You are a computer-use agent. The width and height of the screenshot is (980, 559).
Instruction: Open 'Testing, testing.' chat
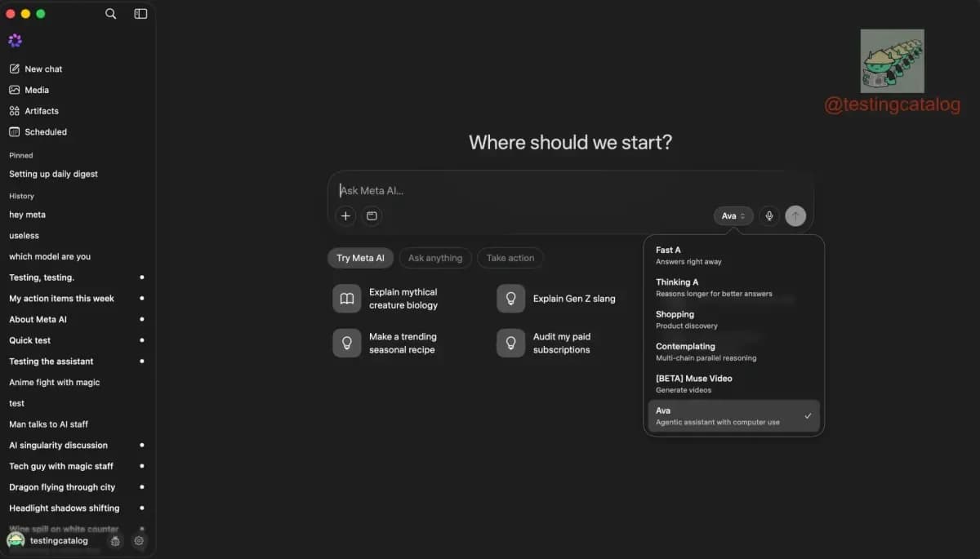[x=42, y=277]
